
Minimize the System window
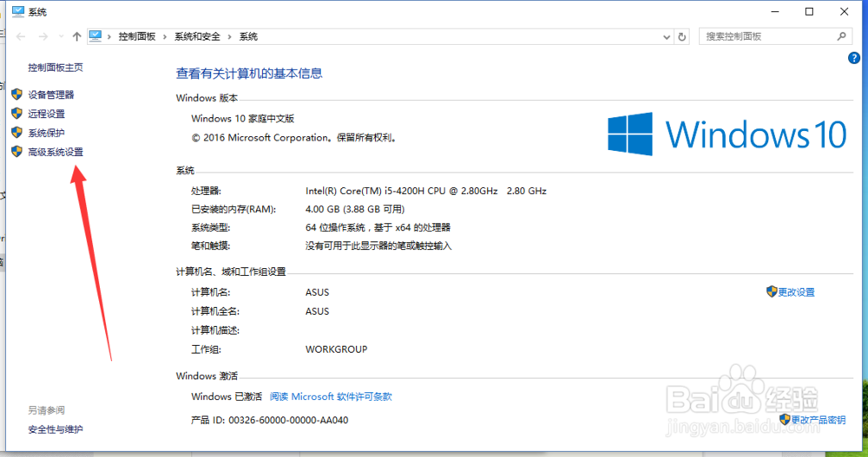[775, 11]
